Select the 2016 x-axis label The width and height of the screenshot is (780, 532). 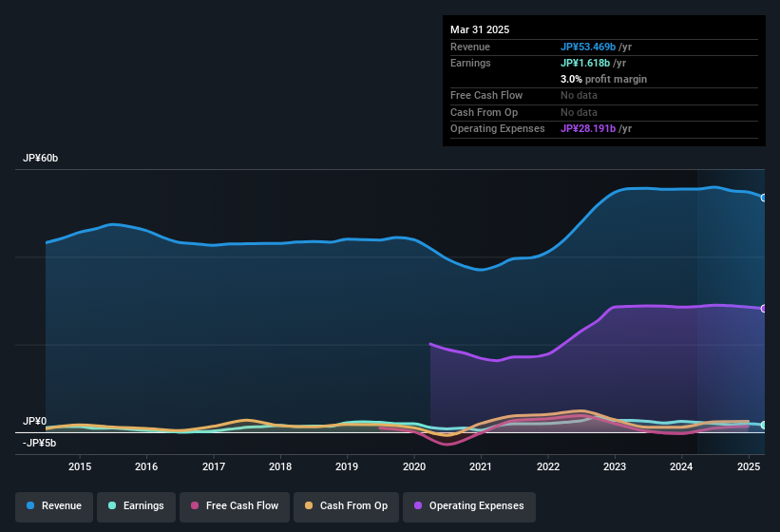pyautogui.click(x=146, y=466)
